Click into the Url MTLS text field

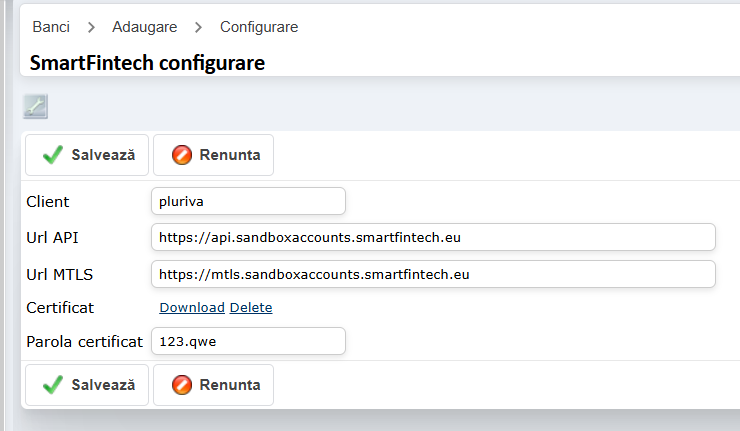point(433,273)
